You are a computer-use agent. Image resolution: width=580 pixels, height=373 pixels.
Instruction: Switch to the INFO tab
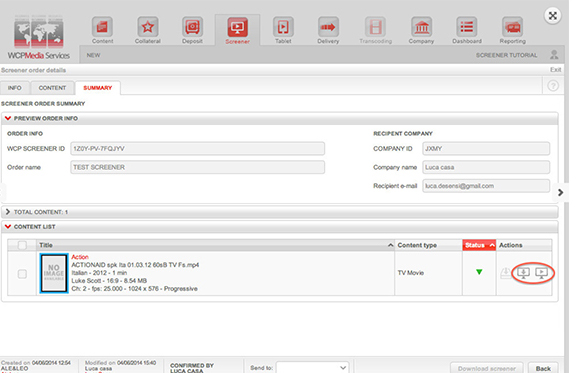(14, 88)
